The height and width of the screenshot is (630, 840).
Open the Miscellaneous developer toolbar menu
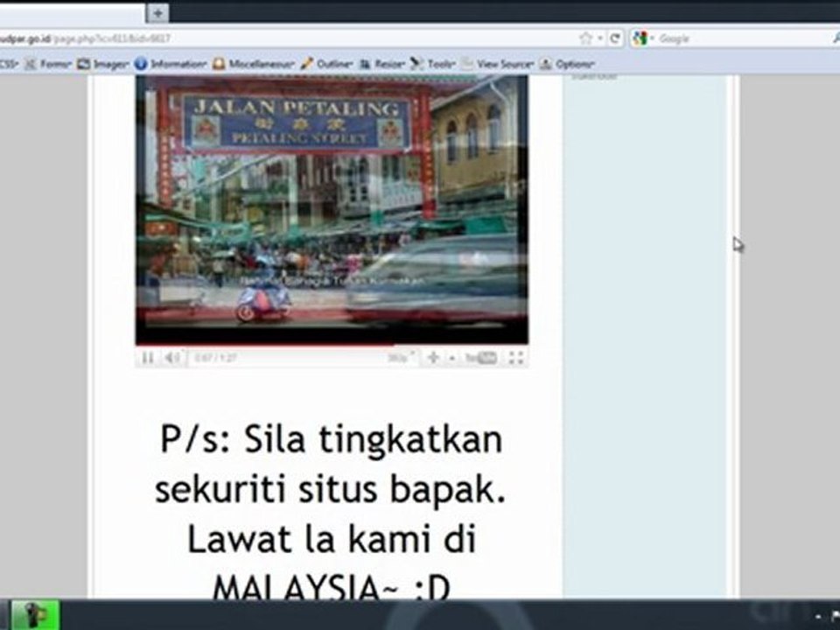(254, 64)
